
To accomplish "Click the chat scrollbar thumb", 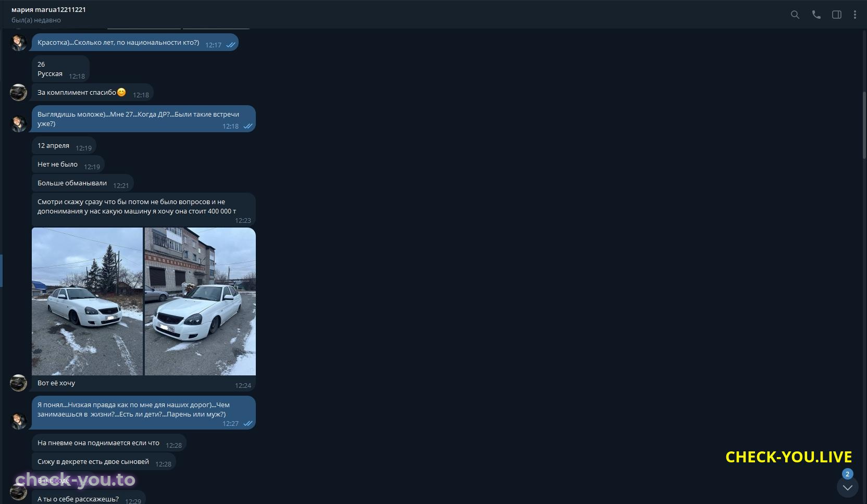I will pyautogui.click(x=864, y=125).
